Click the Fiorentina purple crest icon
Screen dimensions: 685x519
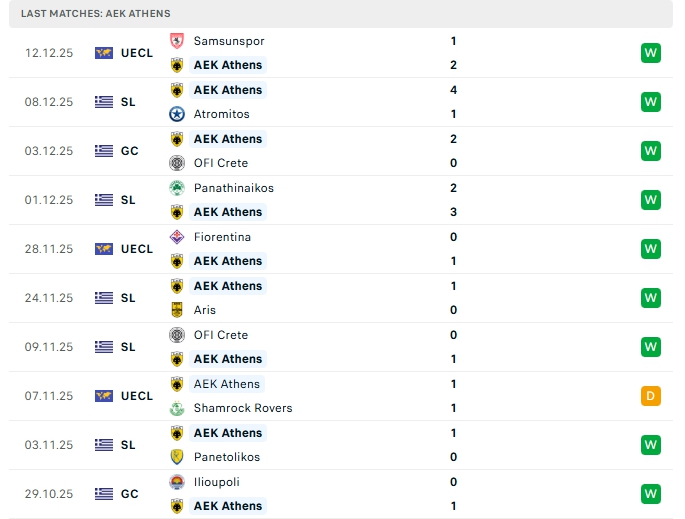[177, 237]
